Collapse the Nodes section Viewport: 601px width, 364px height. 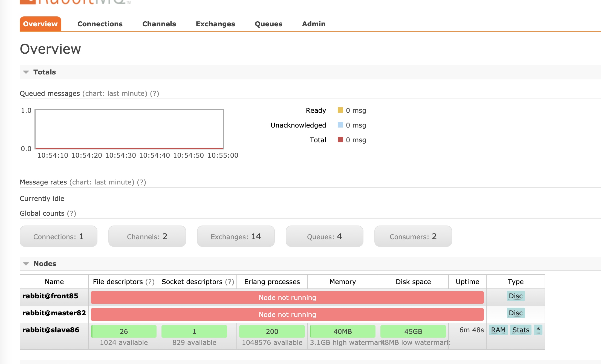[45, 264]
